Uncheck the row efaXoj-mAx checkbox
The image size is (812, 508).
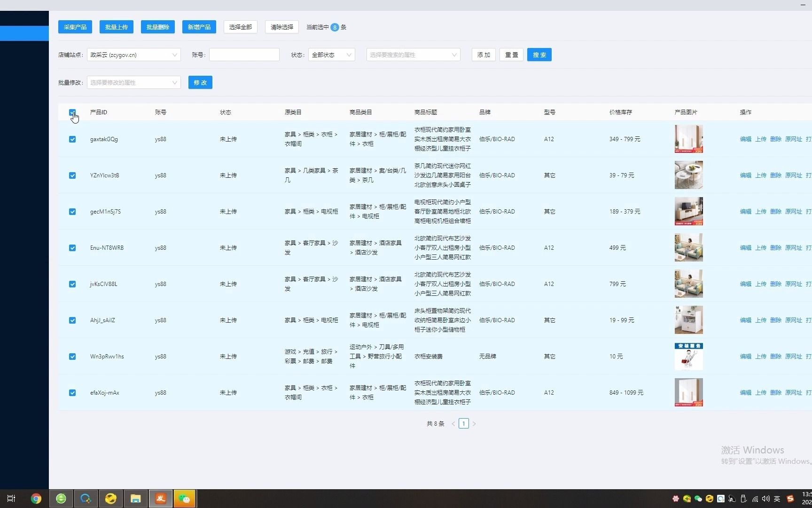click(72, 393)
